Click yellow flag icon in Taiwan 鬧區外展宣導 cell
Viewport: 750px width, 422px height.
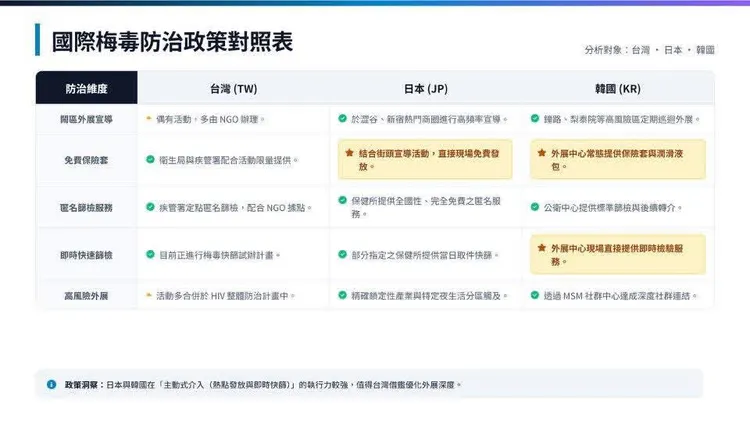pyautogui.click(x=149, y=118)
